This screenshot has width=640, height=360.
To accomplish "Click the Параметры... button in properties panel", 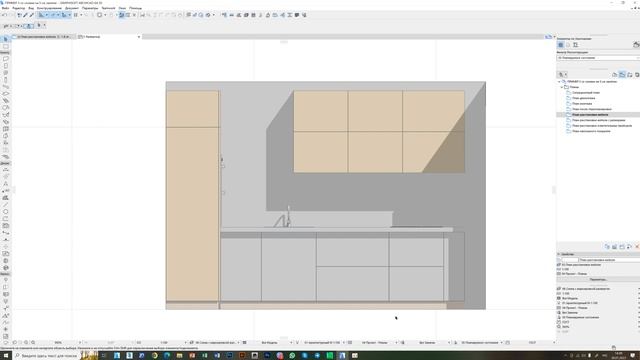I will point(598,280).
